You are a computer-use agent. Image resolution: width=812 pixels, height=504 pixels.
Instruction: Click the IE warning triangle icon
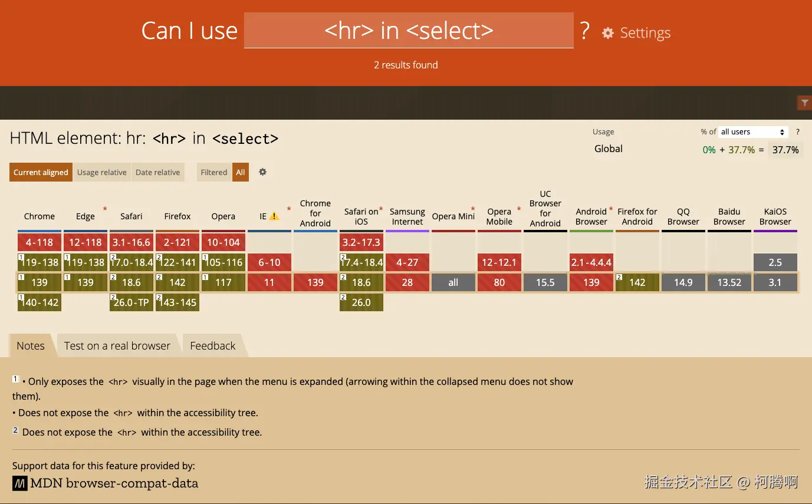(274, 216)
